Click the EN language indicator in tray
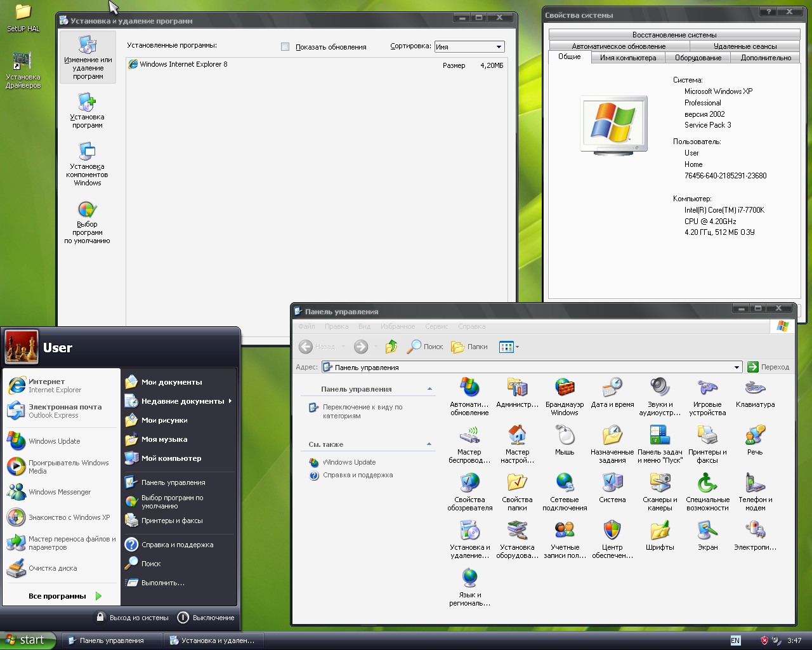812x650 pixels. 735,640
